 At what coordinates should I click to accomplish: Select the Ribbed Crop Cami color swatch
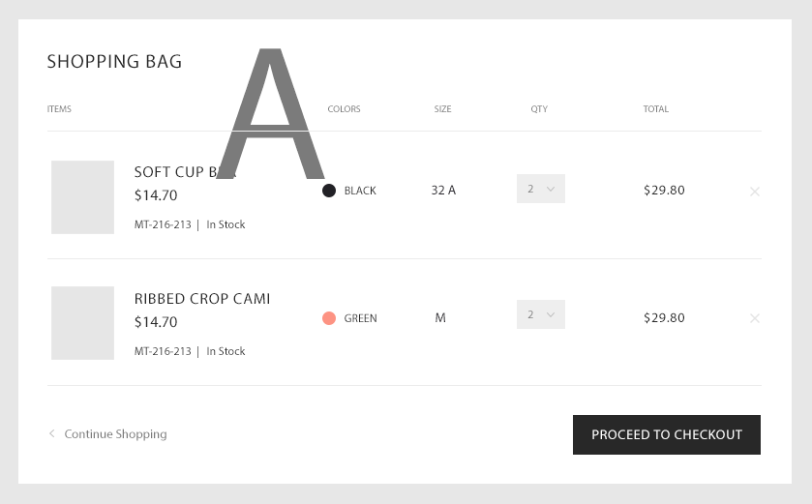329,318
